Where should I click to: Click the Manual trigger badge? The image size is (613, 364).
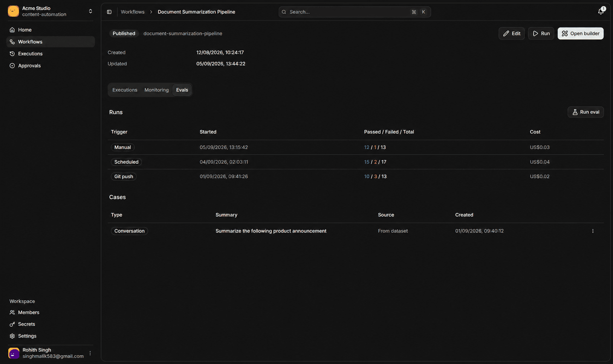(x=122, y=147)
